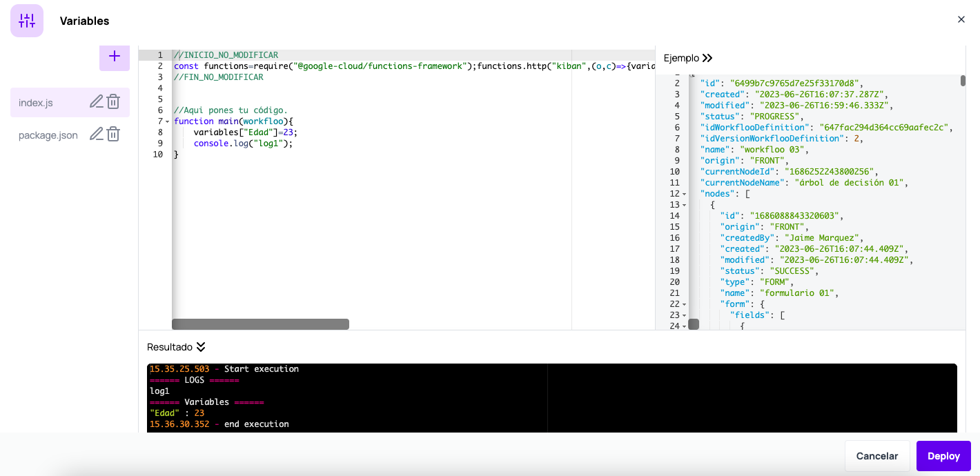This screenshot has height=476, width=980.
Task: Click the "name": "workfloo 03" JSON line
Action: pyautogui.click(x=755, y=150)
